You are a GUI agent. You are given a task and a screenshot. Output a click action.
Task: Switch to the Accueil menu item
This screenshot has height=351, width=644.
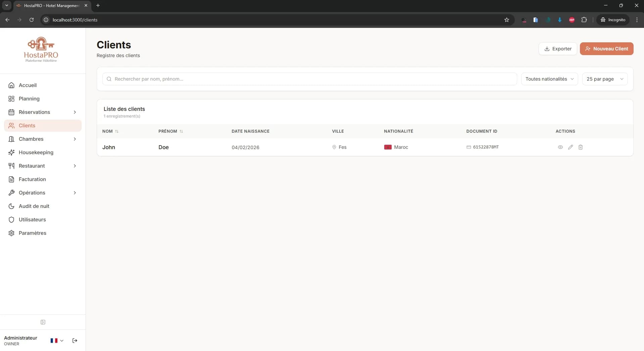pos(27,85)
